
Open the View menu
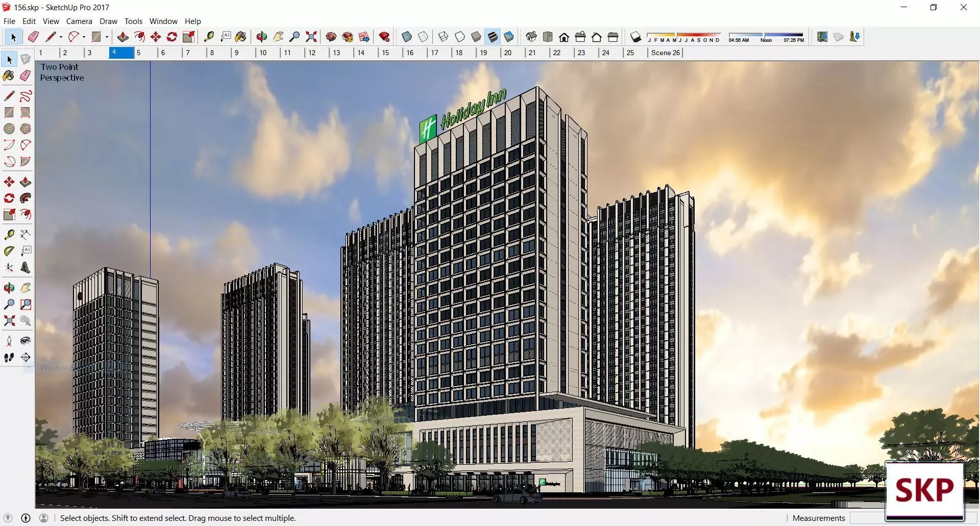pos(51,21)
